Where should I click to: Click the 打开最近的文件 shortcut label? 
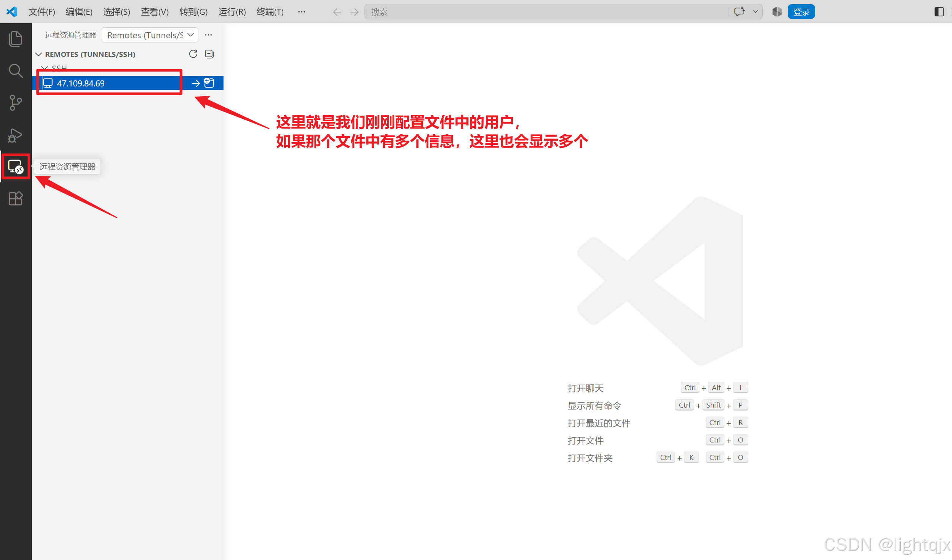pyautogui.click(x=599, y=423)
